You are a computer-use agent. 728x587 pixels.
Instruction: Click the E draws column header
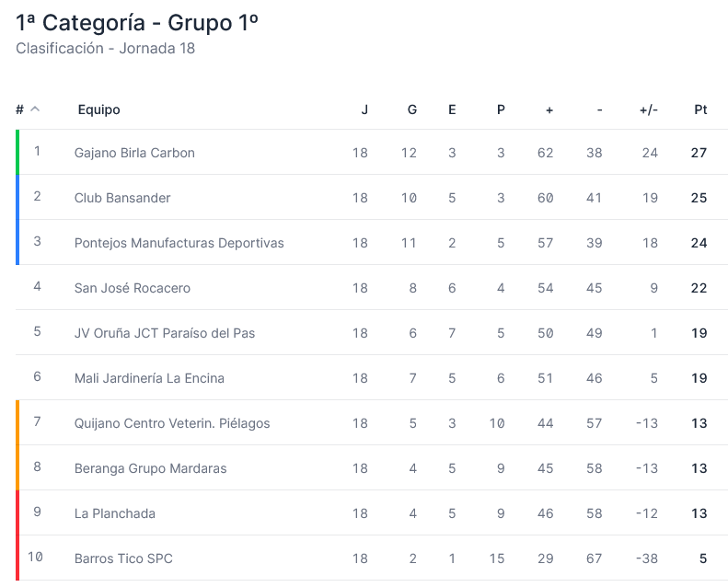click(x=452, y=109)
